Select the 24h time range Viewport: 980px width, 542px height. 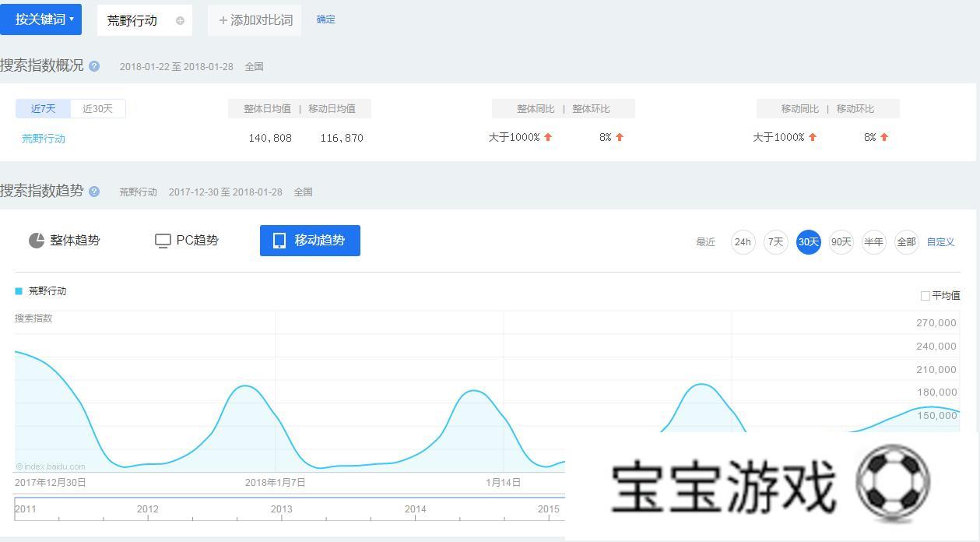click(743, 242)
